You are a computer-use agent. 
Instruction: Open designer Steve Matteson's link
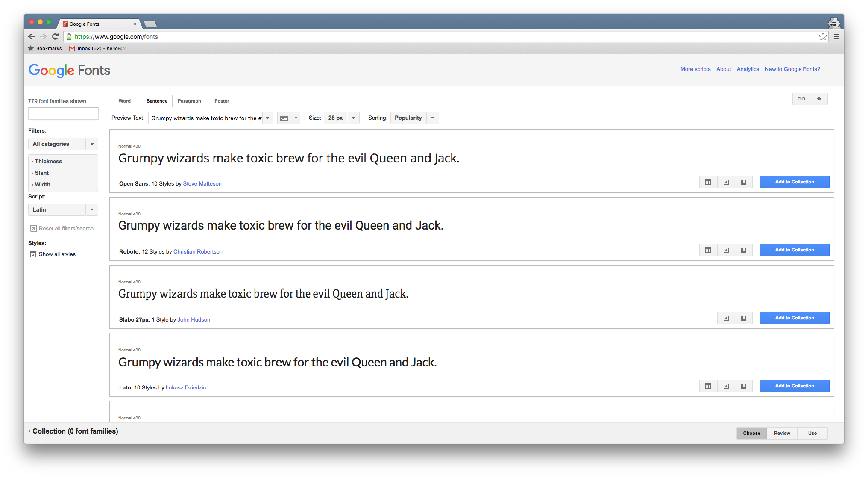(202, 184)
